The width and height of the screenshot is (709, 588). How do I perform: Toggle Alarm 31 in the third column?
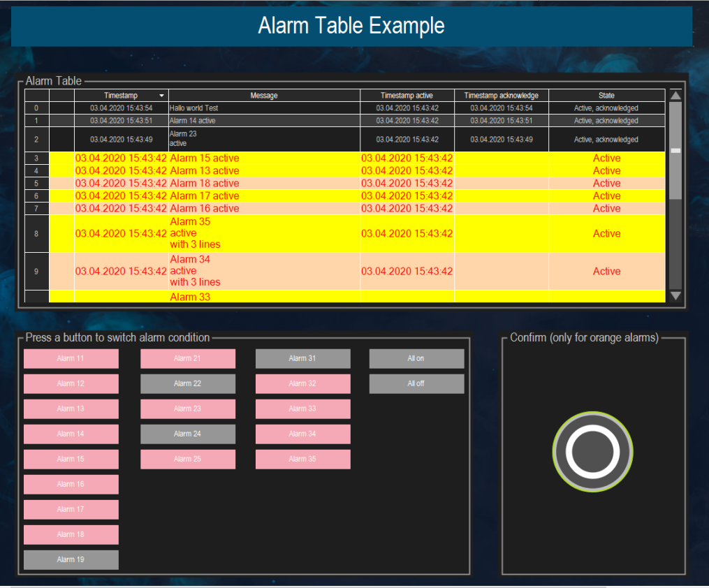[x=302, y=358]
